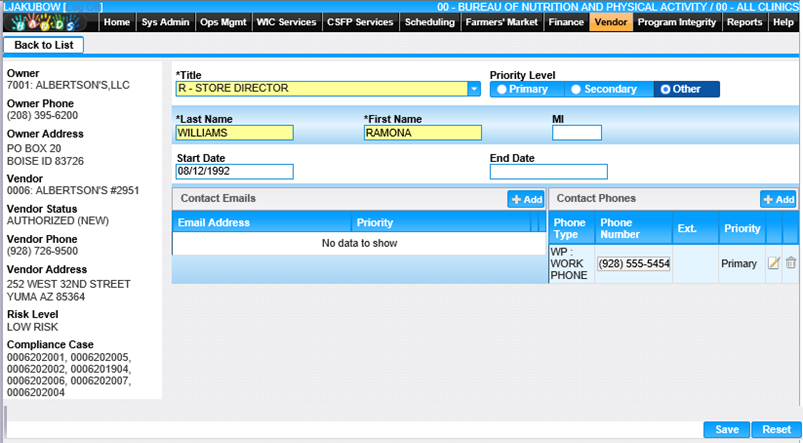Sort emails by Priority column header

440,223
